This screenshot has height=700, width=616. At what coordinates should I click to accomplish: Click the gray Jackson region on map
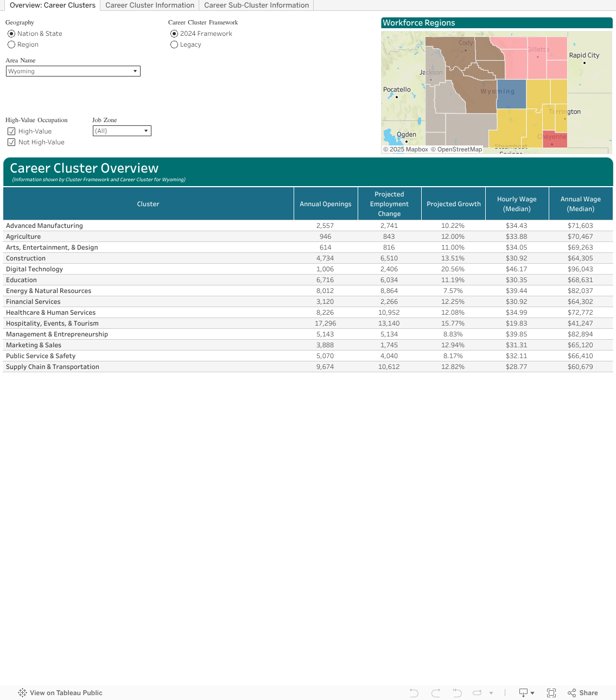(435, 65)
